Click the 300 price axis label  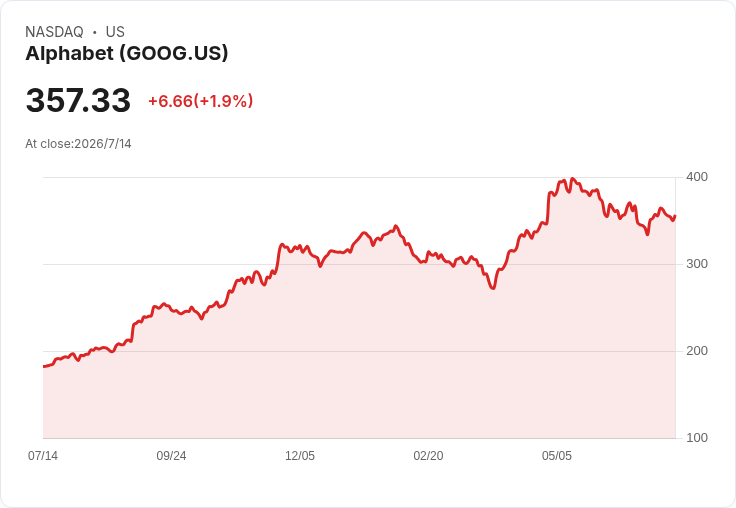pyautogui.click(x=697, y=264)
